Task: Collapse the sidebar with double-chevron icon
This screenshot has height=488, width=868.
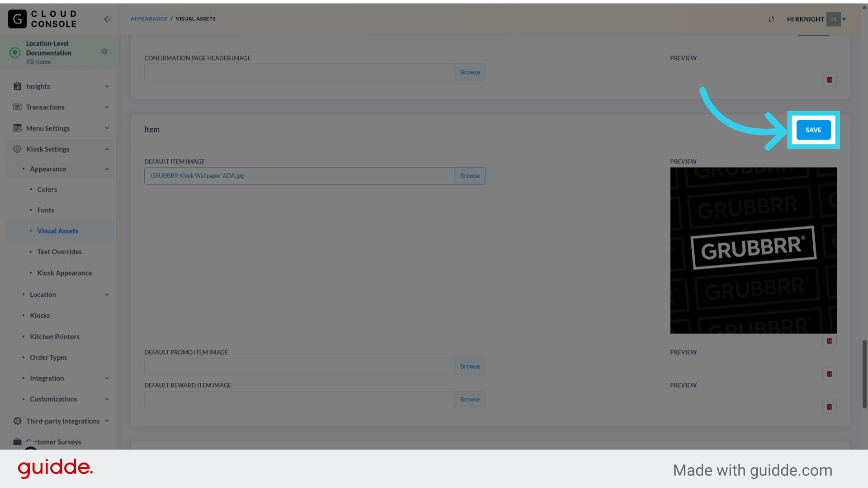Action: click(108, 19)
